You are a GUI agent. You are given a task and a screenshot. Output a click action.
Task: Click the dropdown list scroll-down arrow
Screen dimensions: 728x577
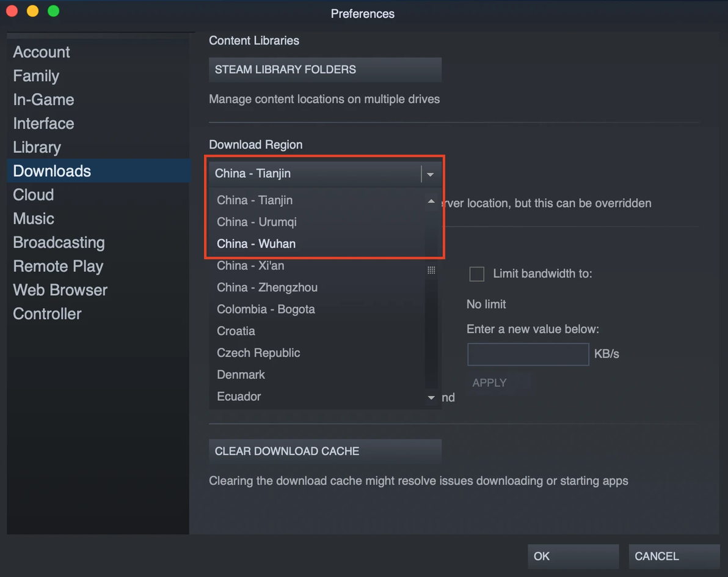431,397
